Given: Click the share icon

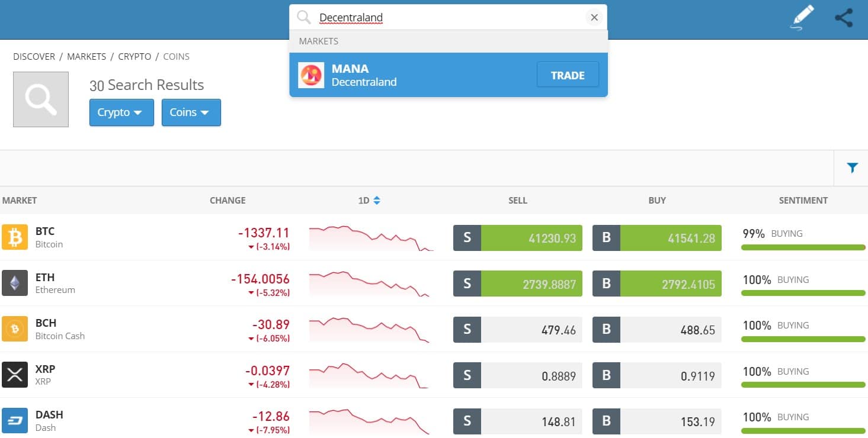Looking at the screenshot, I should point(844,18).
